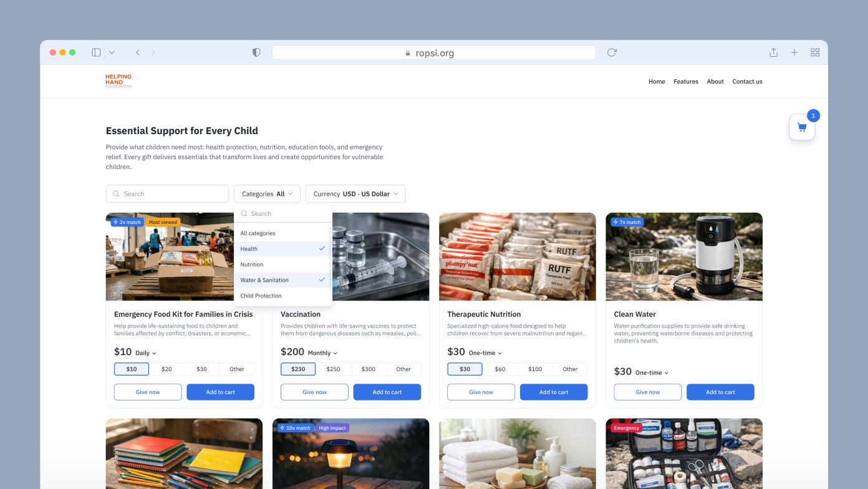Select $30 amount for Therapeutic Nutrition
This screenshot has width=868, height=489.
click(x=465, y=369)
